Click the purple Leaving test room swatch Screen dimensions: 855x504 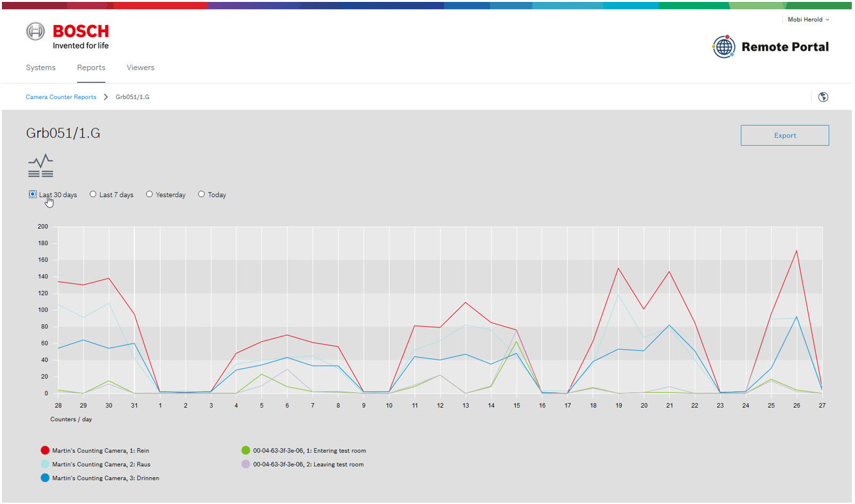pos(246,464)
